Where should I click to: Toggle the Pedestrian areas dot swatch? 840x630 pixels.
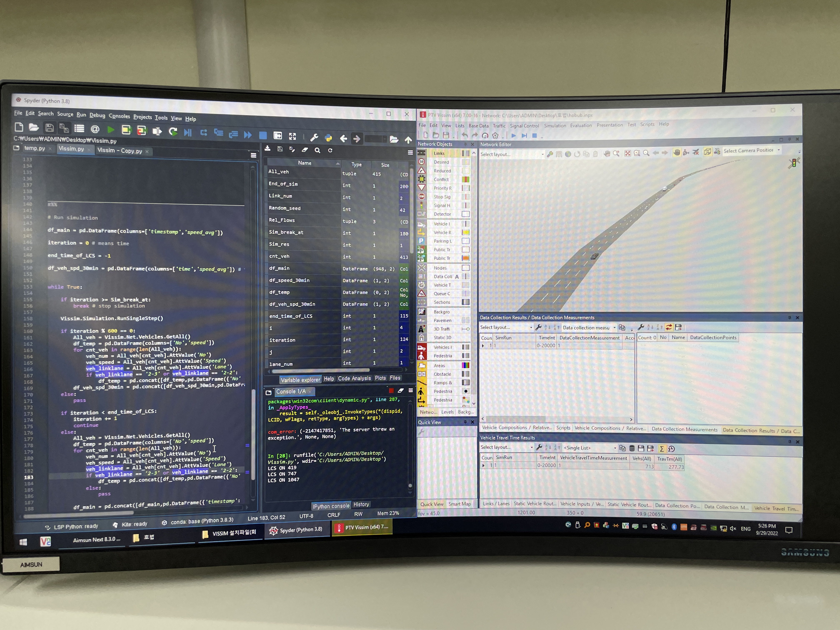coord(466,391)
